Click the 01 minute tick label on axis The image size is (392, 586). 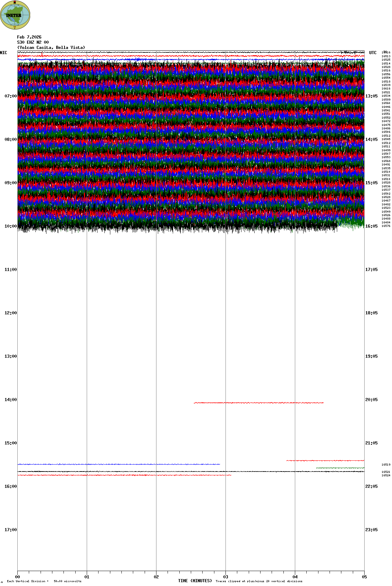(x=87, y=577)
